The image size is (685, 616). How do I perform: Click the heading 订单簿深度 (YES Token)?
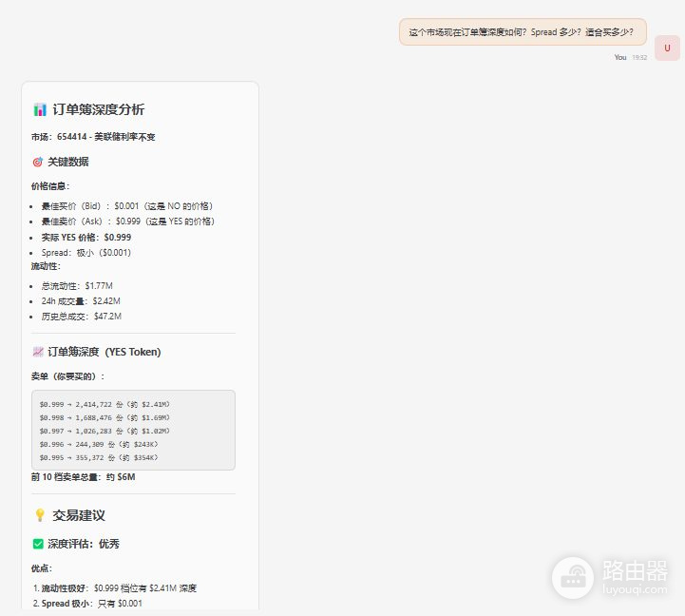104,352
